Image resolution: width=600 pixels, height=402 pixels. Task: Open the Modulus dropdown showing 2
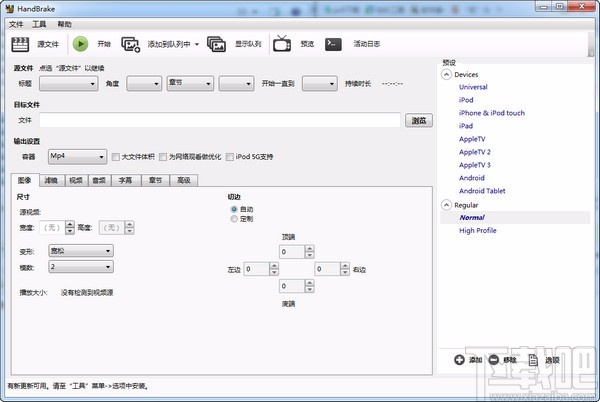[81, 267]
